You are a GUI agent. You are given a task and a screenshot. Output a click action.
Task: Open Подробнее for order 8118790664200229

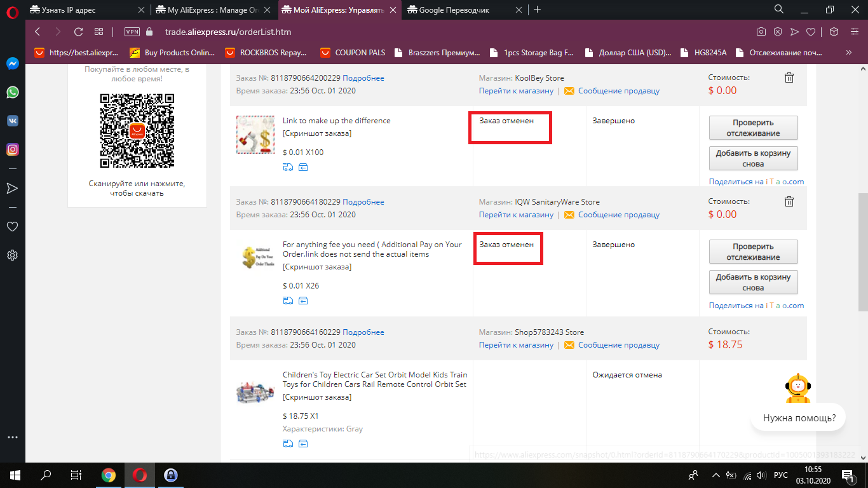pos(363,78)
